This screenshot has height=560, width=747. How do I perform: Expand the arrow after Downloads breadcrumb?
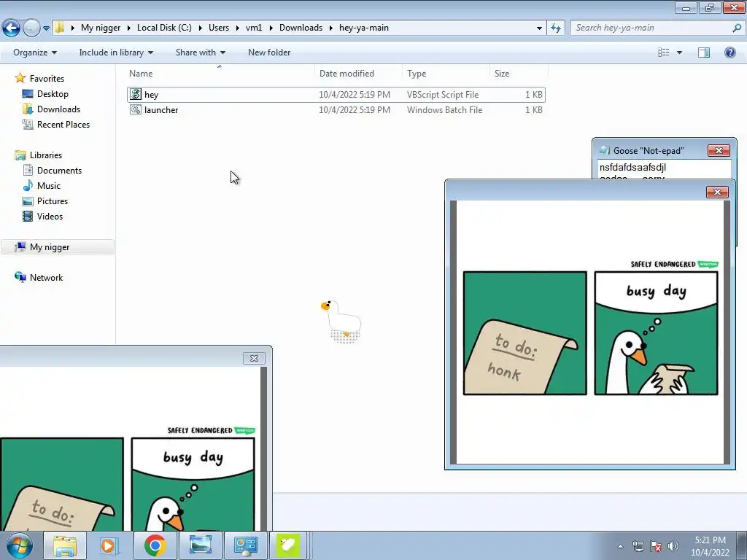330,28
